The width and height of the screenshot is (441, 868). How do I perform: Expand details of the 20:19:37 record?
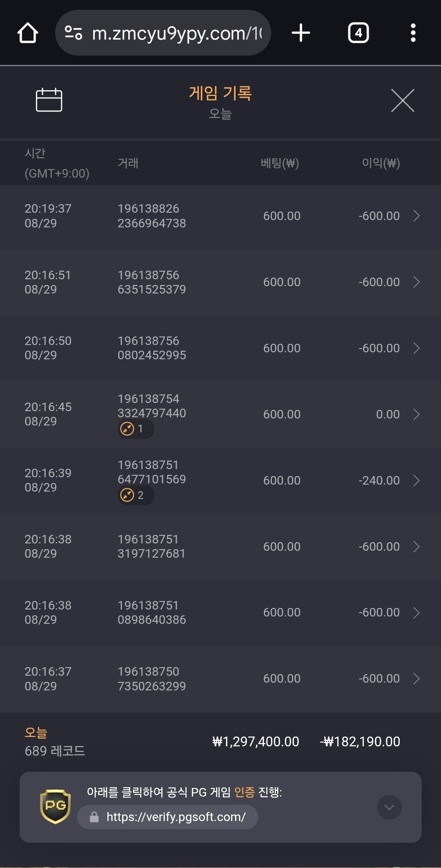pos(416,216)
